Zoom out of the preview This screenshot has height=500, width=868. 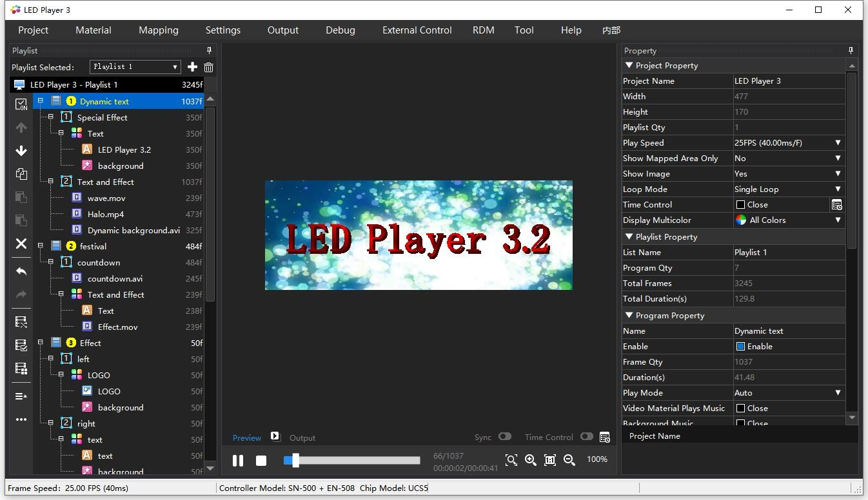[569, 459]
